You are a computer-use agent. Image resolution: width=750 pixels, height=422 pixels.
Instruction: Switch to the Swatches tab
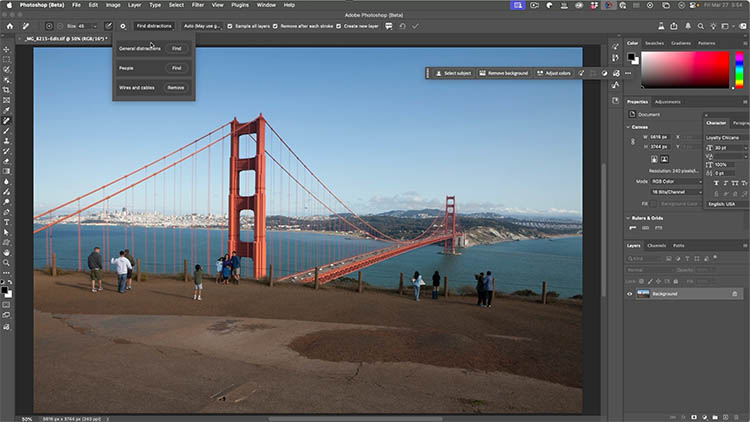[x=654, y=43]
